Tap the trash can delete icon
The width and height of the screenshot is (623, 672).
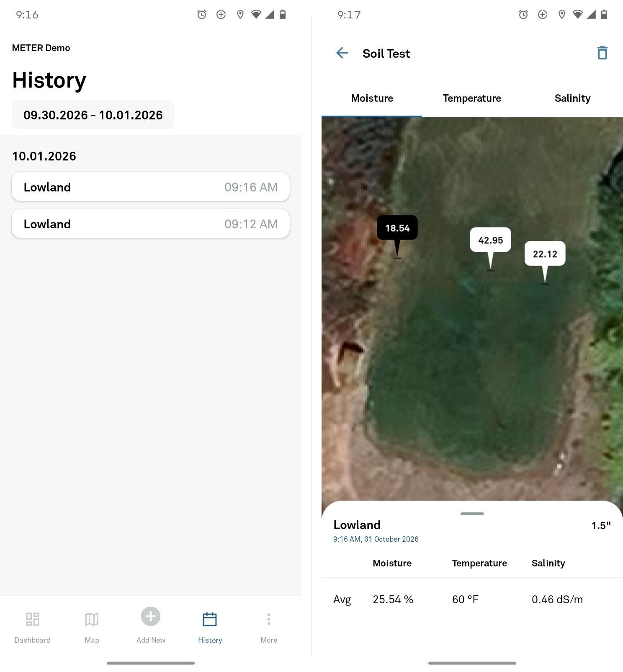(602, 53)
